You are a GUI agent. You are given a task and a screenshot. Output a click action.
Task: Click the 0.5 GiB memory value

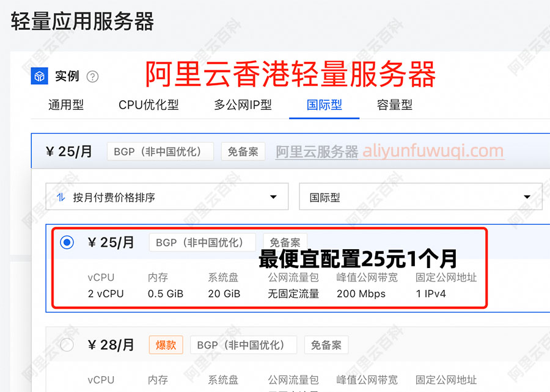(x=166, y=294)
